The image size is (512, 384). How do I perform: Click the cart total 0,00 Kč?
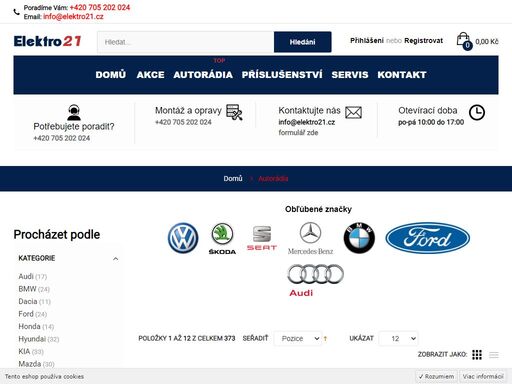click(487, 42)
